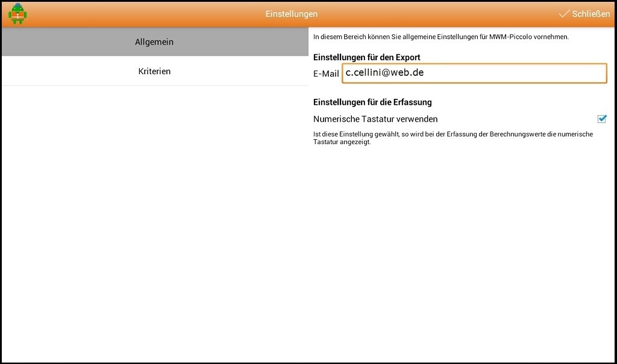
Task: Click the 'Einstellungen für den Export' heading
Action: tap(367, 57)
